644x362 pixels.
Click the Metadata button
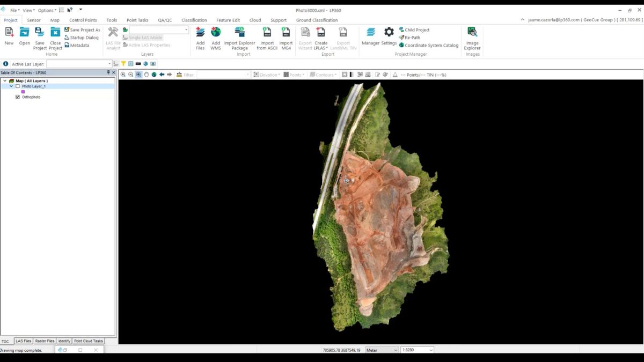pos(77,45)
